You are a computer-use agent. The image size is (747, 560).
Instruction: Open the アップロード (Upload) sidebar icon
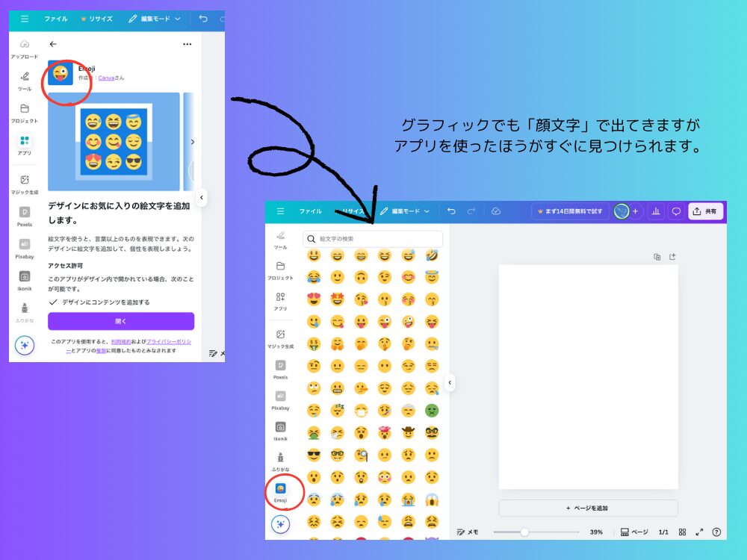[x=25, y=49]
